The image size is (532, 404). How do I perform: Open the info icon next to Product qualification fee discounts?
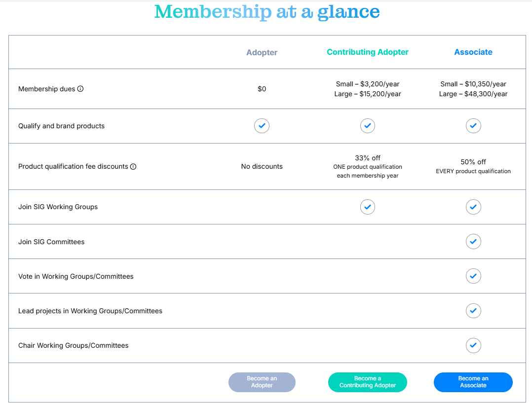[x=133, y=167]
